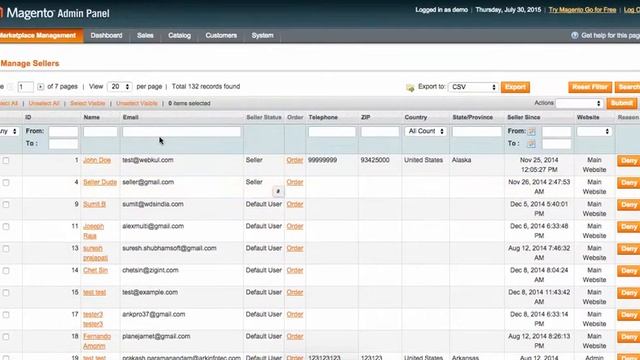Open the Actions dropdown
Image resolution: width=640 pixels, height=360 pixels.
pyautogui.click(x=579, y=103)
